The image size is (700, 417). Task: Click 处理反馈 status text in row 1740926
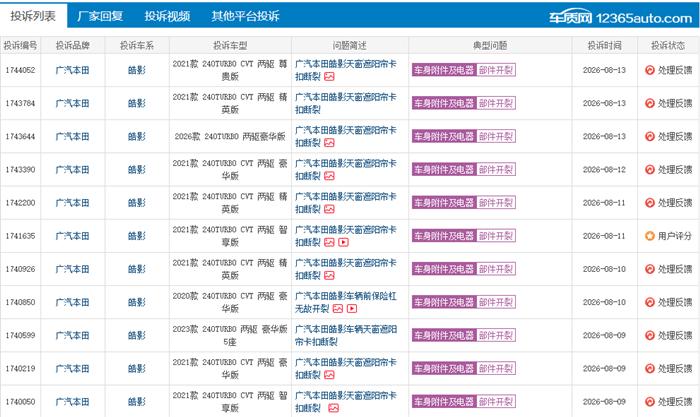coord(675,269)
